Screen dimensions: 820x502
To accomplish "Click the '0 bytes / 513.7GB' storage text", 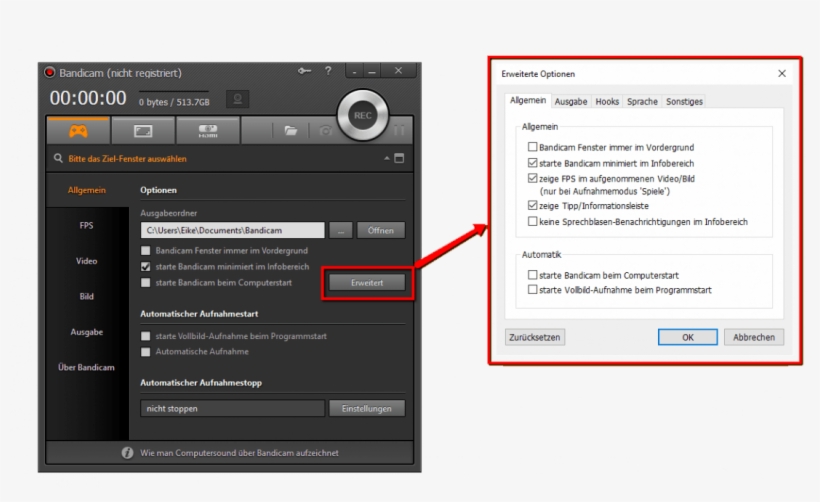I will [x=174, y=102].
